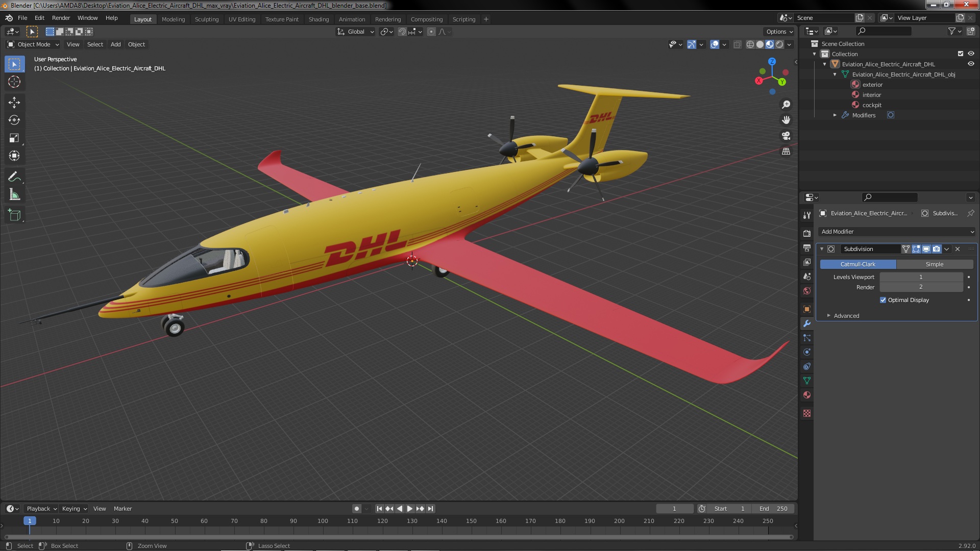Click the pan hand viewport icon
The image size is (980, 551).
pos(786,120)
